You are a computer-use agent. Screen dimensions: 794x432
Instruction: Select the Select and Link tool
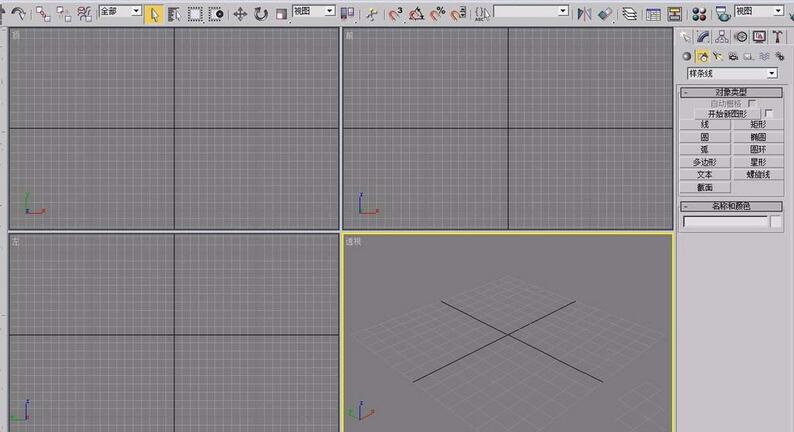[43, 14]
